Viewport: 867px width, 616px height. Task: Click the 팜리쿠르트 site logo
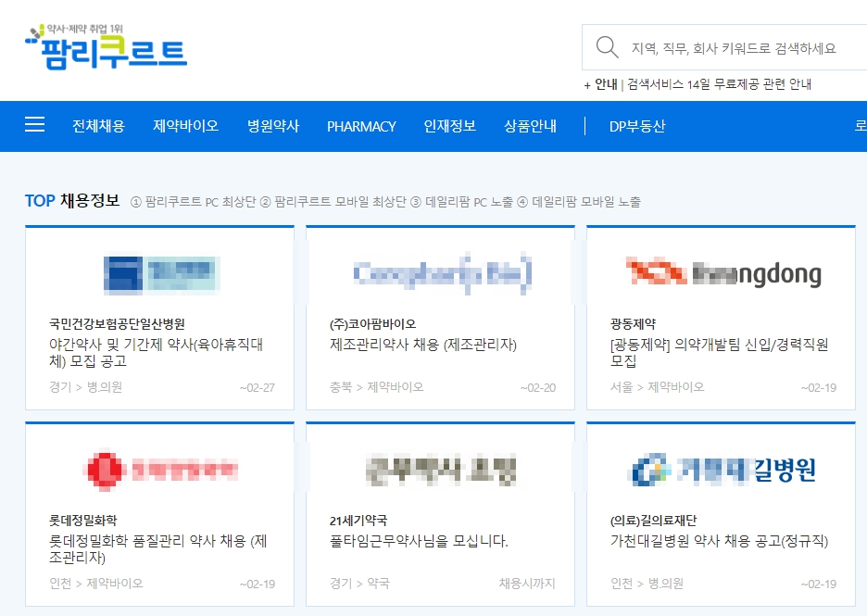[107, 47]
